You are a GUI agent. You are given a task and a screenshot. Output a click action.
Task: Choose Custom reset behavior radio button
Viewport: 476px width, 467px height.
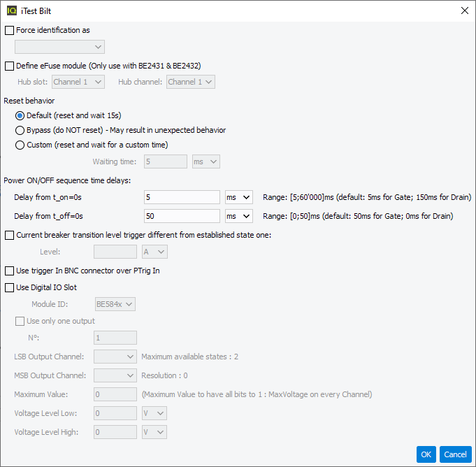[20, 145]
